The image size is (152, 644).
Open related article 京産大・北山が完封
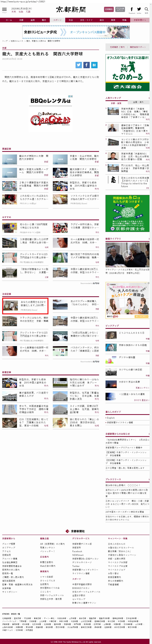tap(84, 157)
